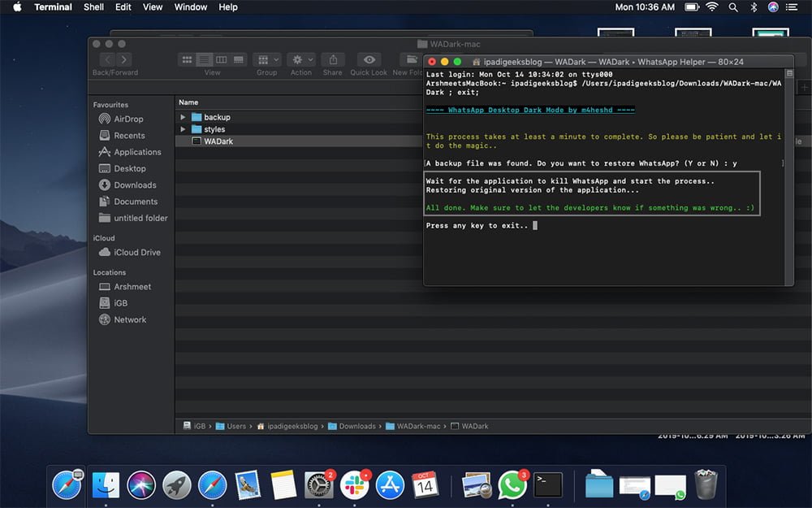The height and width of the screenshot is (508, 812).
Task: Select the WADark executable row
Action: point(300,141)
